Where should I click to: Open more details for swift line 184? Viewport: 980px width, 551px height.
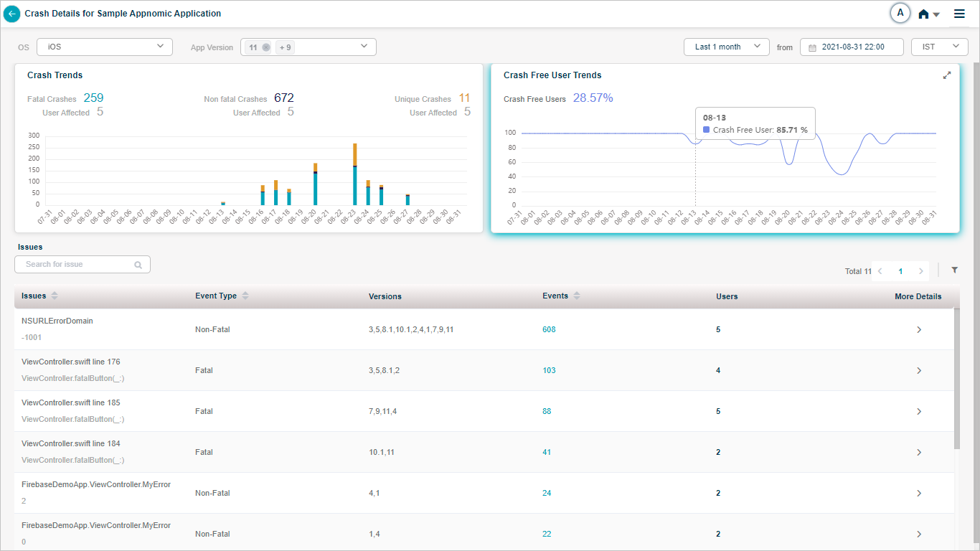tap(919, 453)
